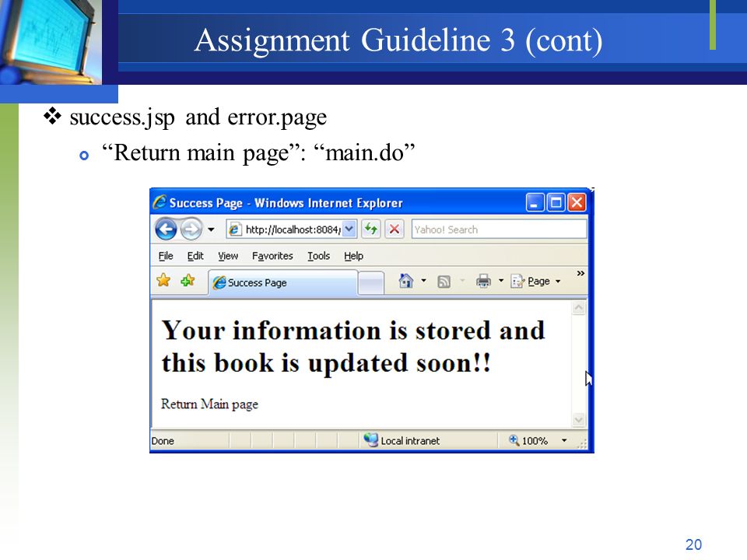Image resolution: width=747 pixels, height=560 pixels.
Task: Close the Success Page browser window
Action: (577, 202)
